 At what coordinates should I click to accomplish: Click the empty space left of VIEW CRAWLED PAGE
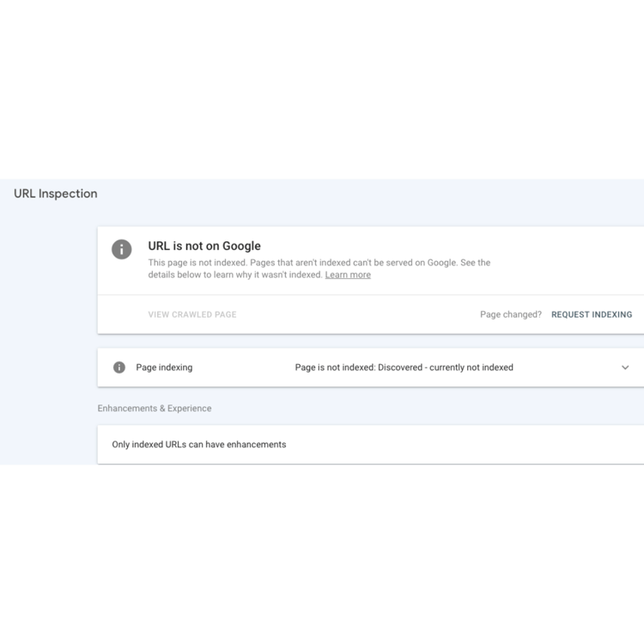pos(122,314)
